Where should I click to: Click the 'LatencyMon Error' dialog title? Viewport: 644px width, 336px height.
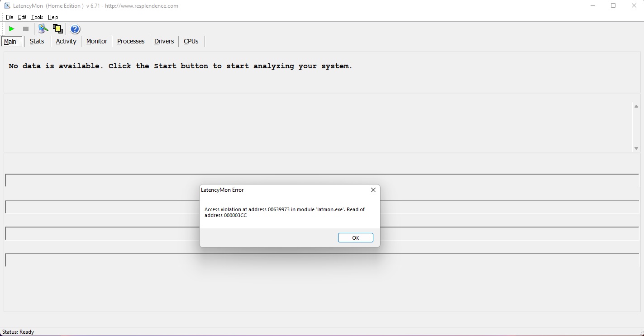click(x=222, y=190)
